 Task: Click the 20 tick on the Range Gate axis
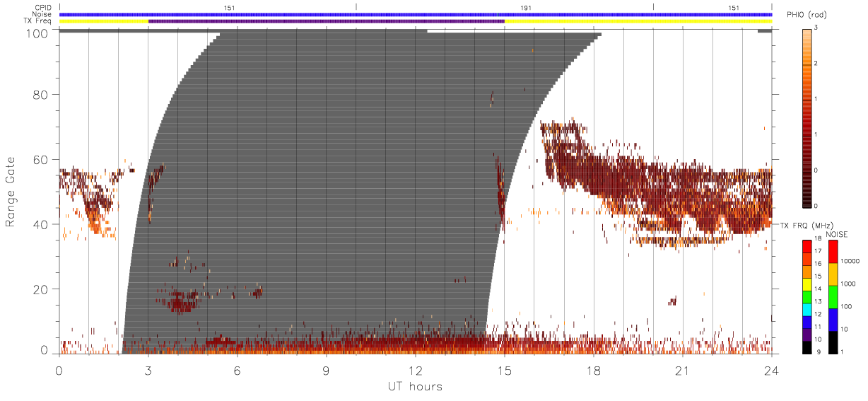point(41,289)
